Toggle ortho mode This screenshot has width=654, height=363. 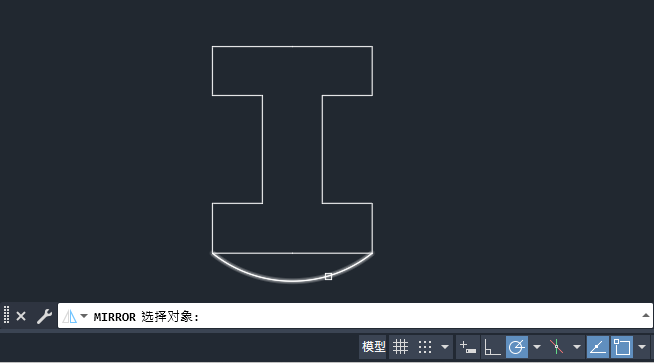(x=492, y=347)
